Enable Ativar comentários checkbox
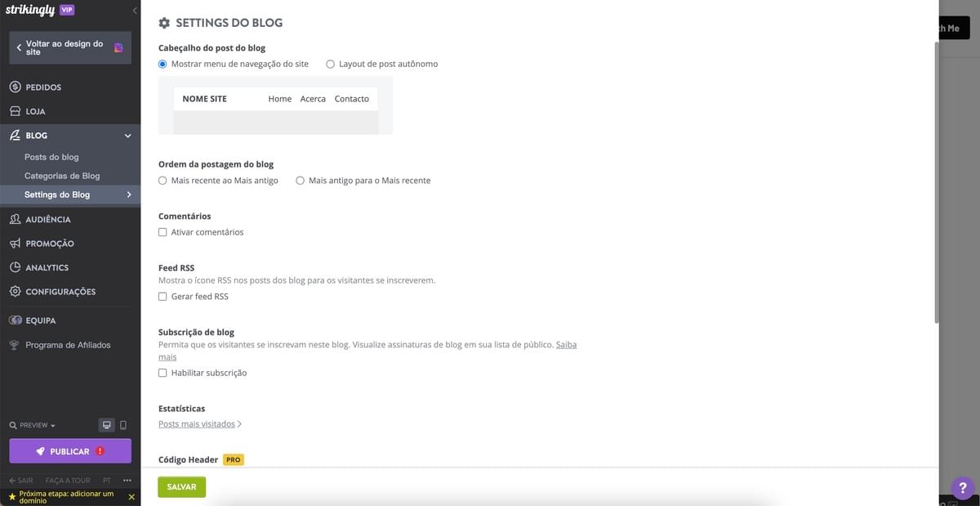Image resolution: width=980 pixels, height=506 pixels. click(163, 232)
